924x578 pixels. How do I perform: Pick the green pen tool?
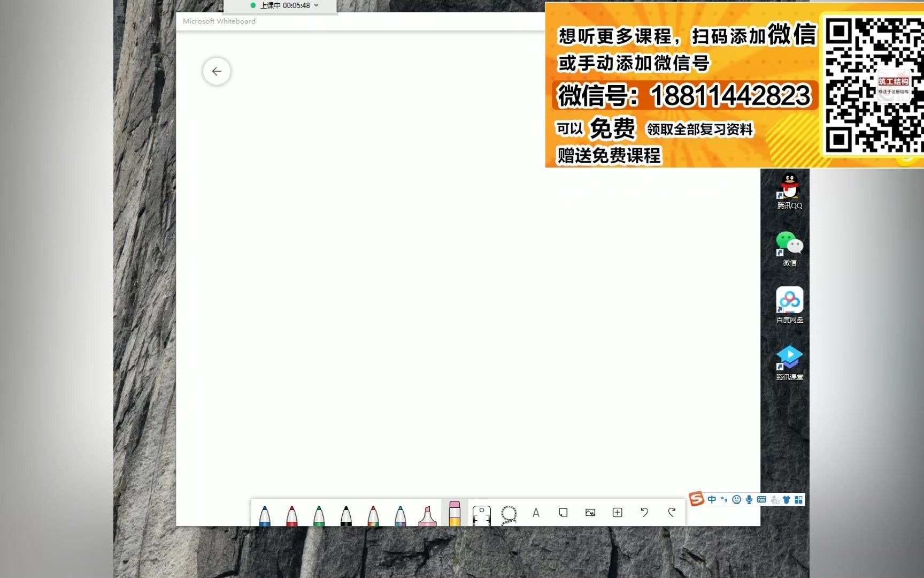319,513
